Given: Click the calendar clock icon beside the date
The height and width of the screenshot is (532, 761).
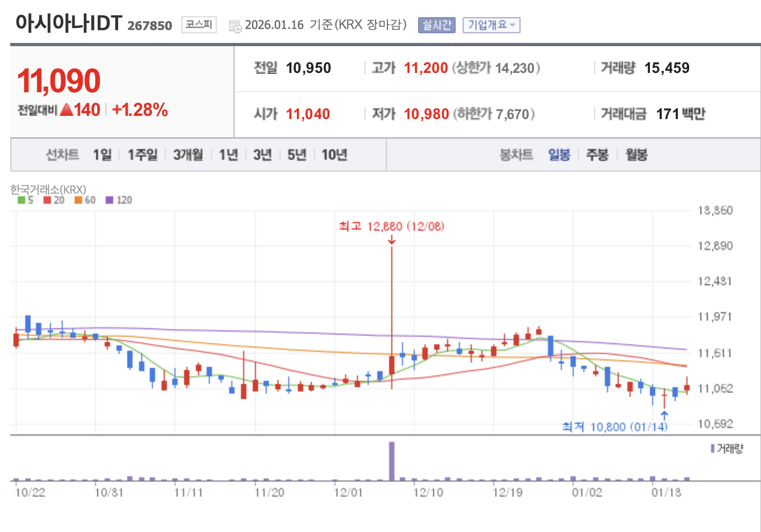Looking at the screenshot, I should click(x=235, y=26).
